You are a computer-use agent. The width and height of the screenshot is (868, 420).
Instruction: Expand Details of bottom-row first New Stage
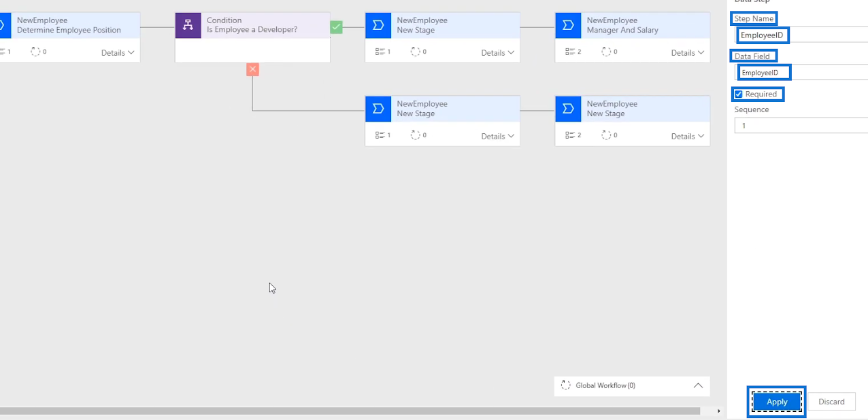(498, 136)
